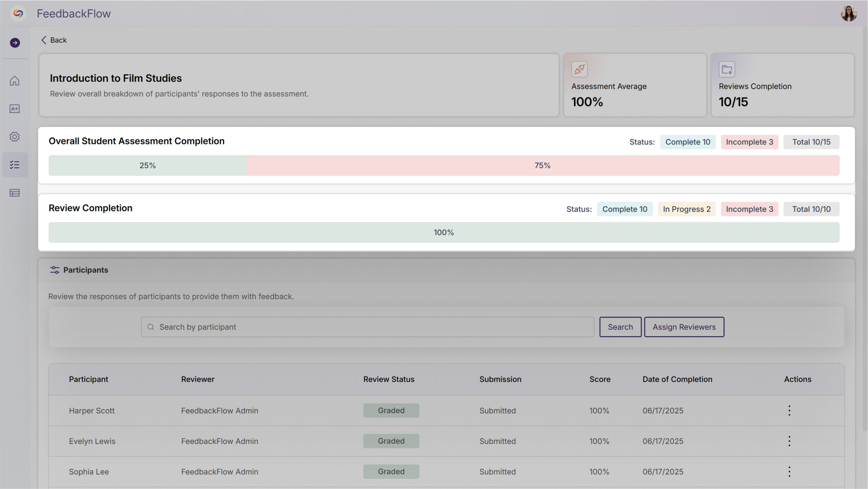Open the Home sidebar icon
868x489 pixels.
point(15,81)
